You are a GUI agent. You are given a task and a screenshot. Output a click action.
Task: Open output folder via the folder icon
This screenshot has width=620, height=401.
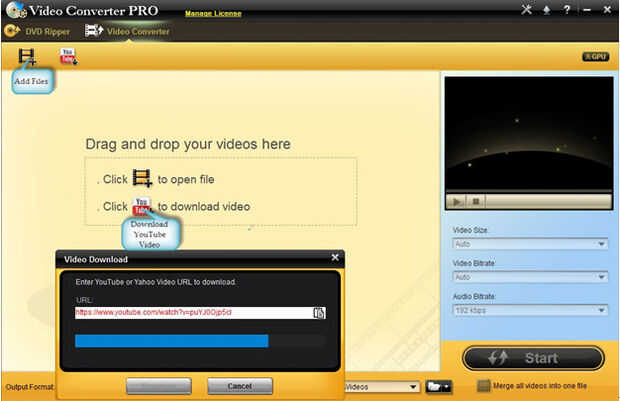(439, 386)
